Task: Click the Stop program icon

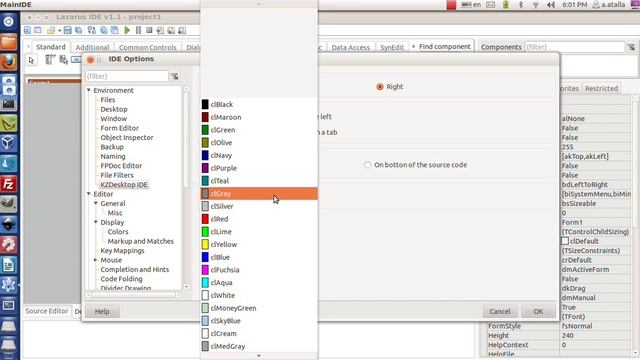Action: 149,30
